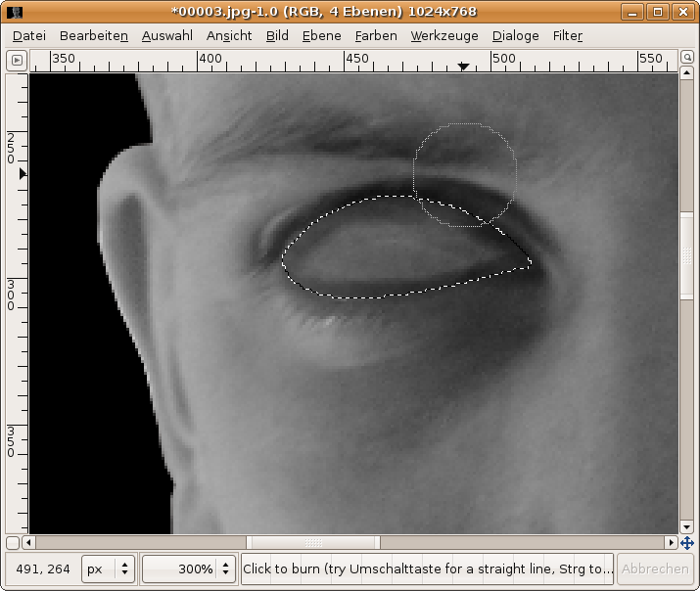Image resolution: width=700 pixels, height=591 pixels.
Task: Open the Werkzeuge menu
Action: [444, 35]
